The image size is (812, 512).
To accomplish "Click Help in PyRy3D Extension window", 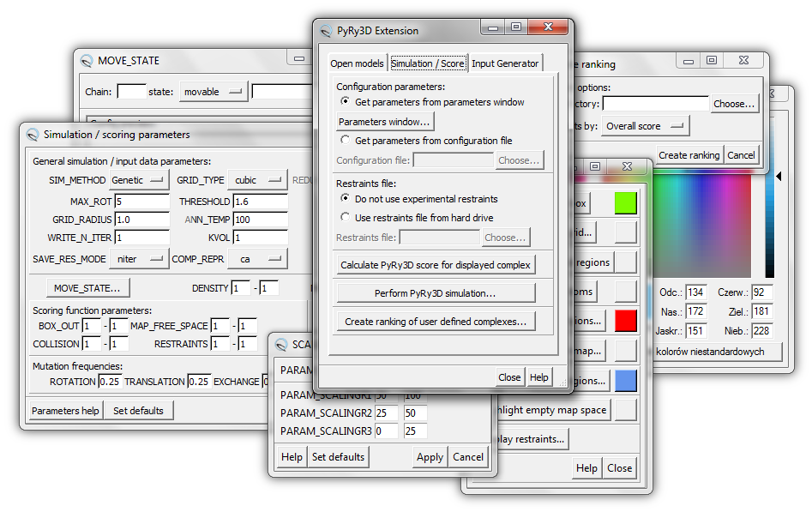I will click(x=538, y=377).
